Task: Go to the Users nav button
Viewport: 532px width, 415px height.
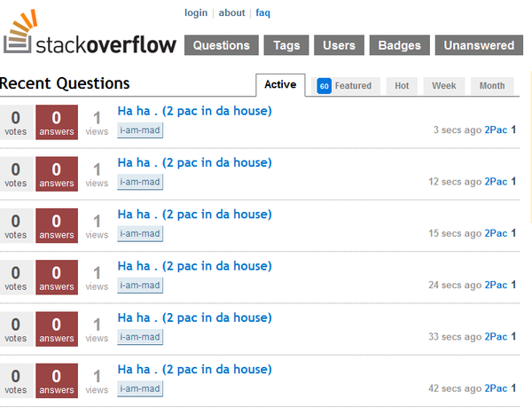Action: point(339,45)
